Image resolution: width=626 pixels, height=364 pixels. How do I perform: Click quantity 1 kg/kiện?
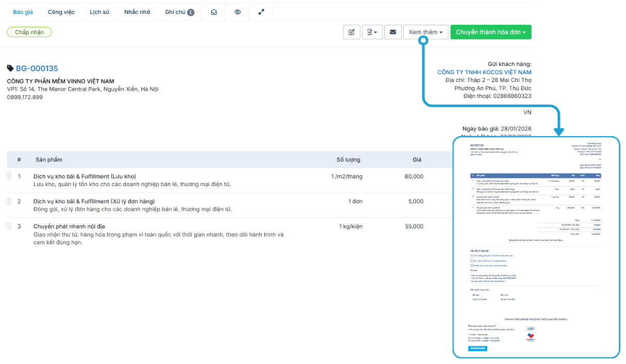(x=351, y=226)
